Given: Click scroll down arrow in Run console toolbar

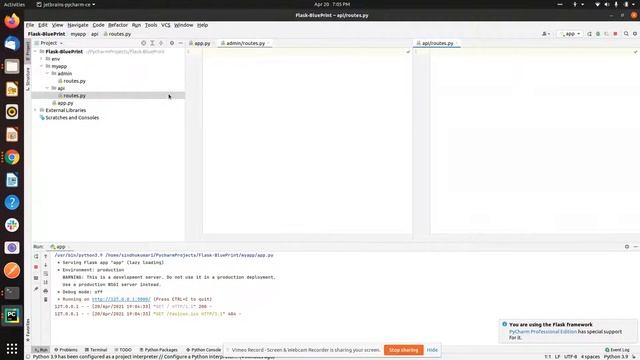Looking at the screenshot, I should (x=46, y=265).
